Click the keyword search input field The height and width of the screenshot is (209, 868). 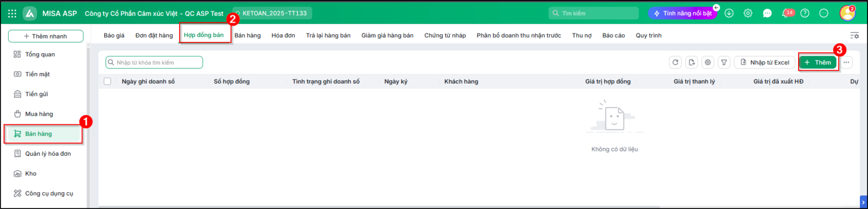tap(154, 62)
